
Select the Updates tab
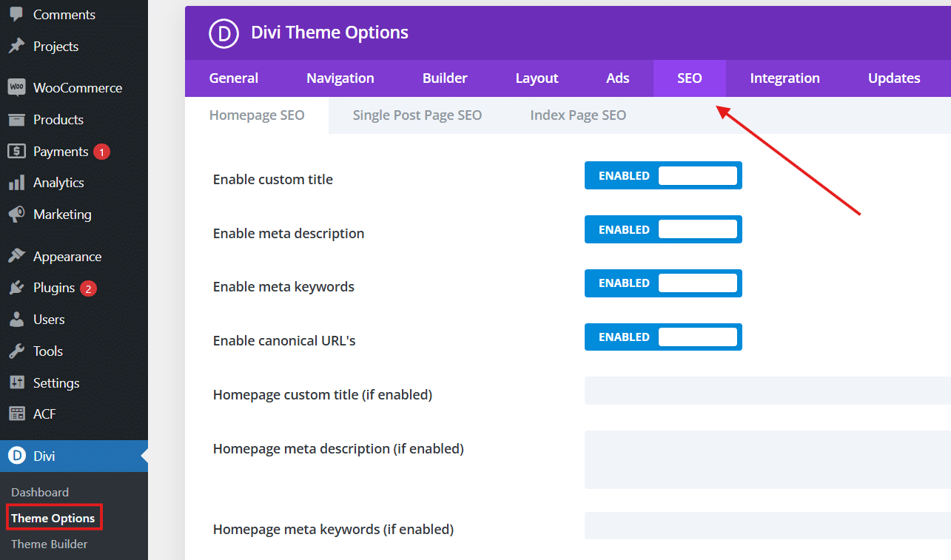893,78
